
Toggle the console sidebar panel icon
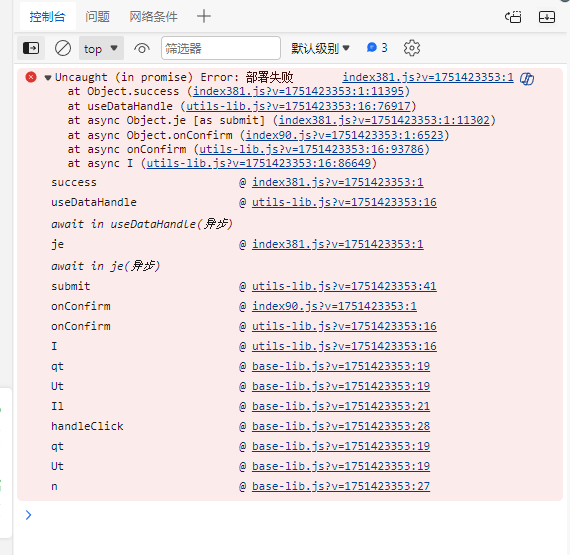tap(31, 48)
